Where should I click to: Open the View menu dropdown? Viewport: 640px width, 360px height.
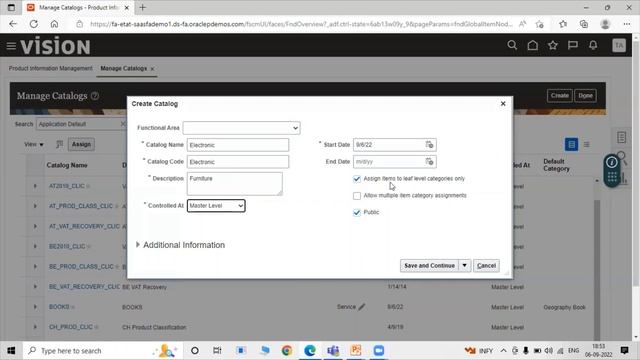33,144
